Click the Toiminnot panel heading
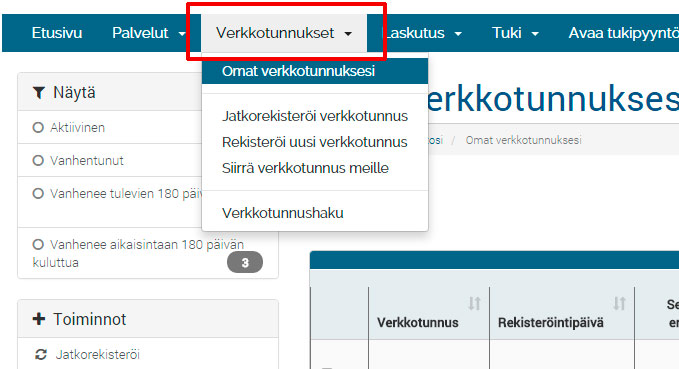 (x=90, y=319)
